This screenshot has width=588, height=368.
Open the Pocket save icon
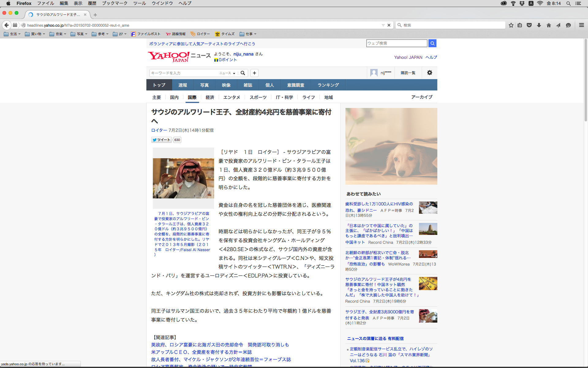pos(529,25)
